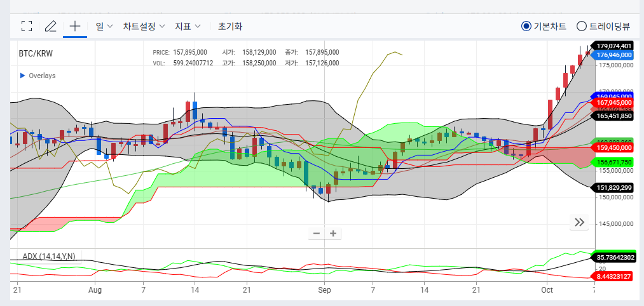The width and height of the screenshot is (644, 306).
Task: Select the pencil drawing tool
Action: [x=51, y=26]
